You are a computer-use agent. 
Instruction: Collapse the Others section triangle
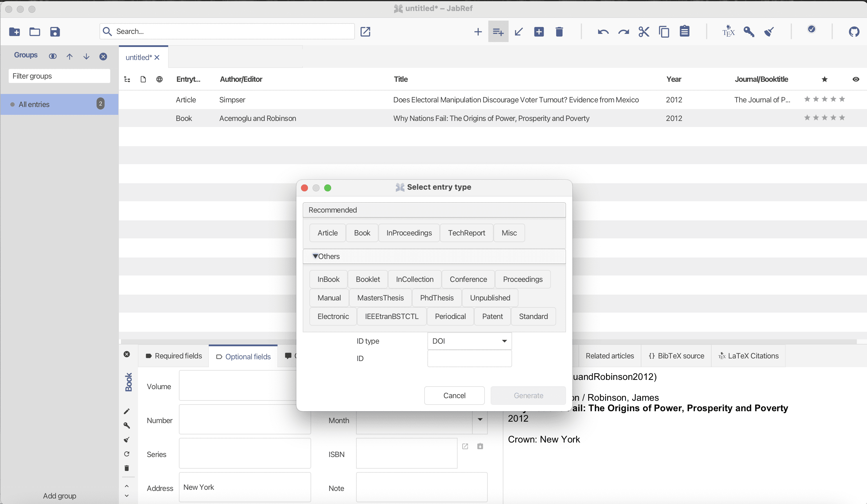(315, 256)
